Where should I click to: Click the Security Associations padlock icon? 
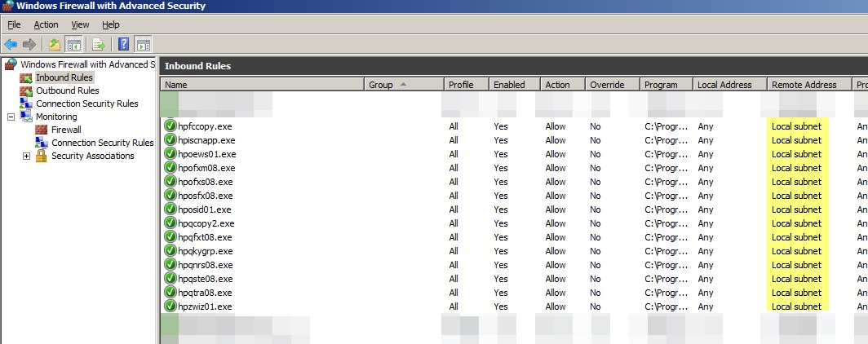point(41,156)
